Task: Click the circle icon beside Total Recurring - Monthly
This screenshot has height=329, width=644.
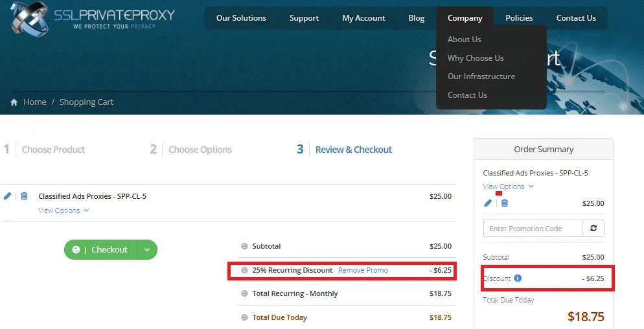Action: [x=244, y=293]
